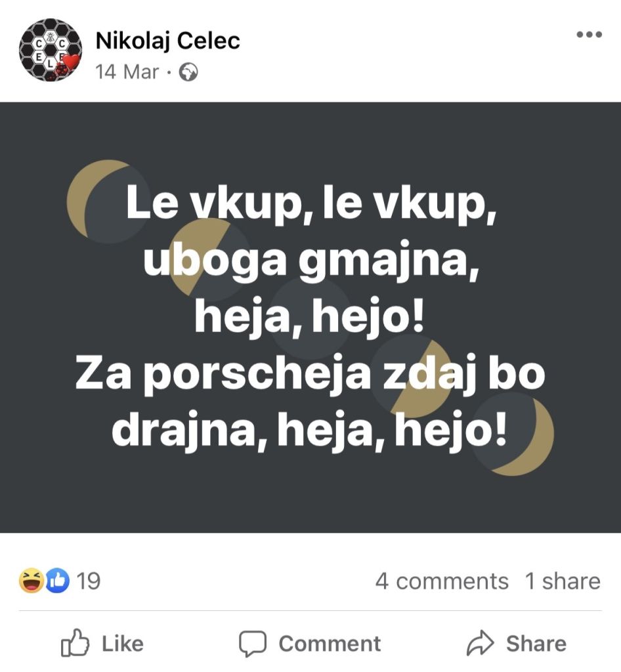Open Nikolaj Celec's profile picture

pos(49,50)
